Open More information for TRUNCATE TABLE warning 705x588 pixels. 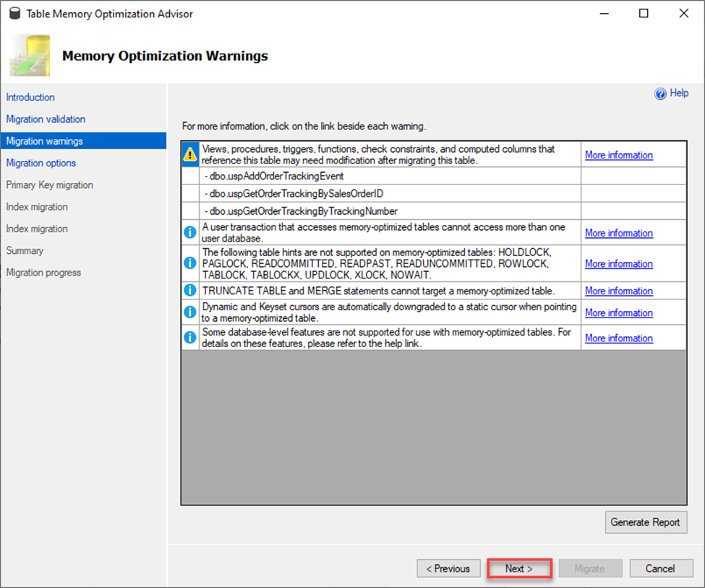tap(619, 291)
